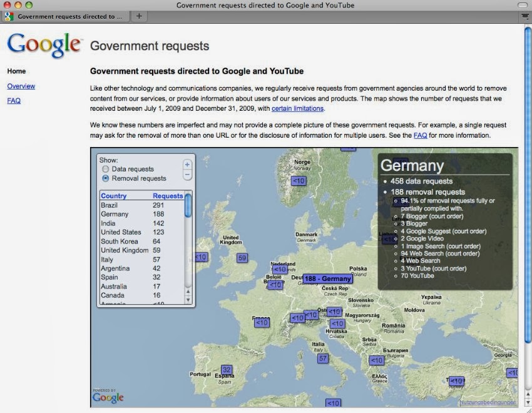Click the <10 marker near Bulgaria

(377, 360)
